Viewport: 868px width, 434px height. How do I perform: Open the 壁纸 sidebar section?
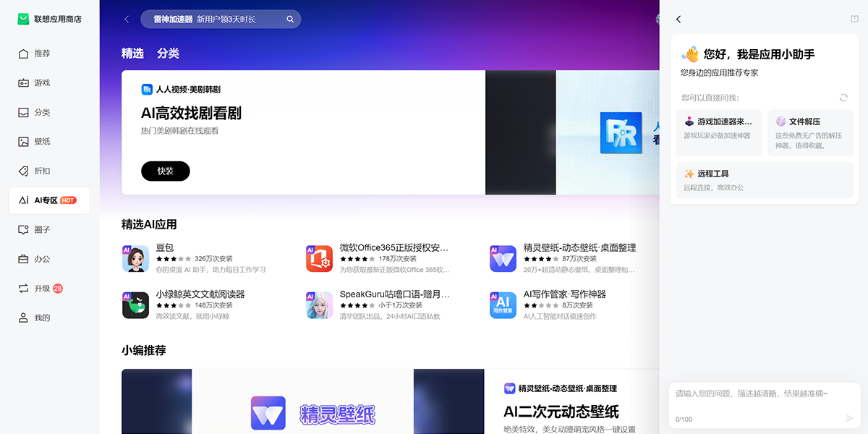pyautogui.click(x=42, y=142)
